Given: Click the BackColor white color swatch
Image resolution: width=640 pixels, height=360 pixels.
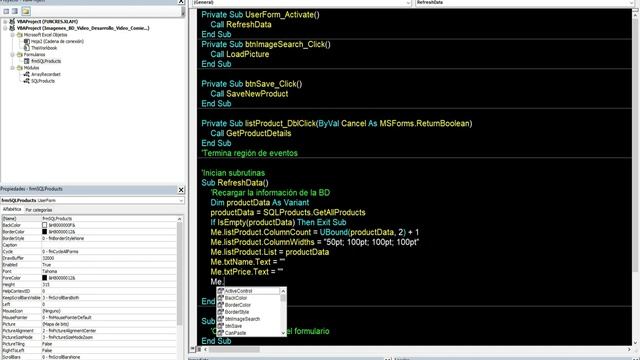Looking at the screenshot, I should (44, 225).
